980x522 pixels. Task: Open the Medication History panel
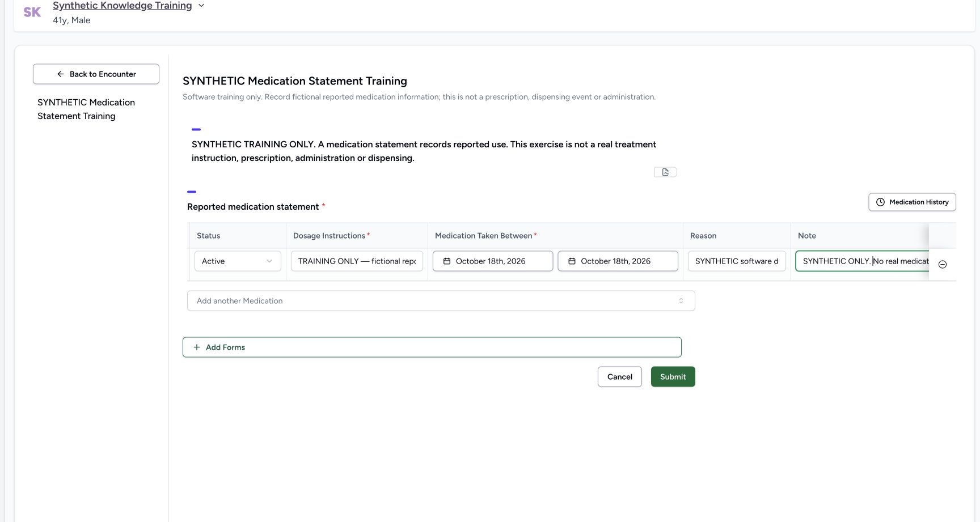tap(912, 202)
